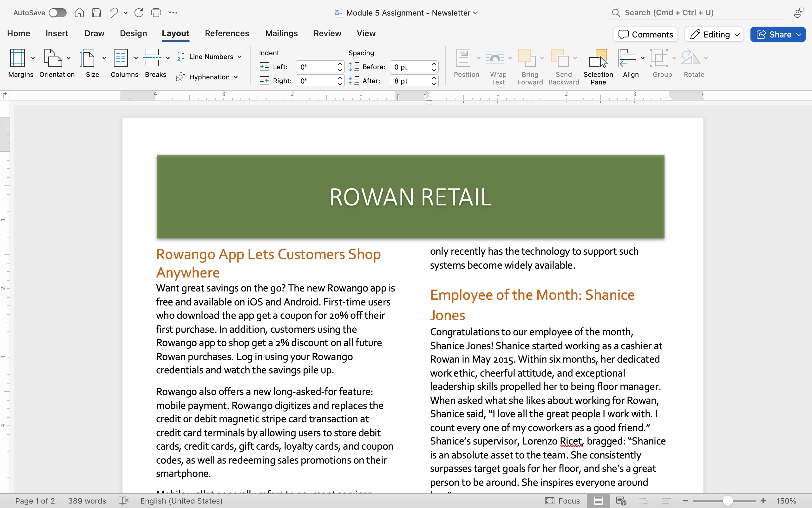This screenshot has height=508, width=812.
Task: Open the Editing mode dropdown
Action: 714,34
